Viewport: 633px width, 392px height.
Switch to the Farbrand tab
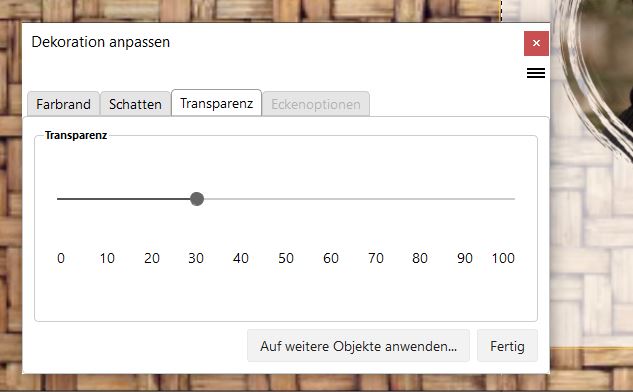63,104
